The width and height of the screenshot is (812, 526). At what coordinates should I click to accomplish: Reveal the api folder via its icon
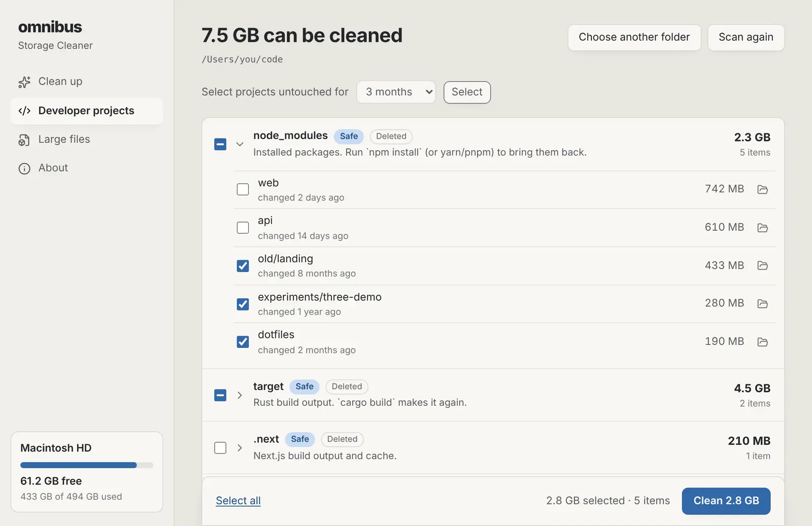pos(762,228)
